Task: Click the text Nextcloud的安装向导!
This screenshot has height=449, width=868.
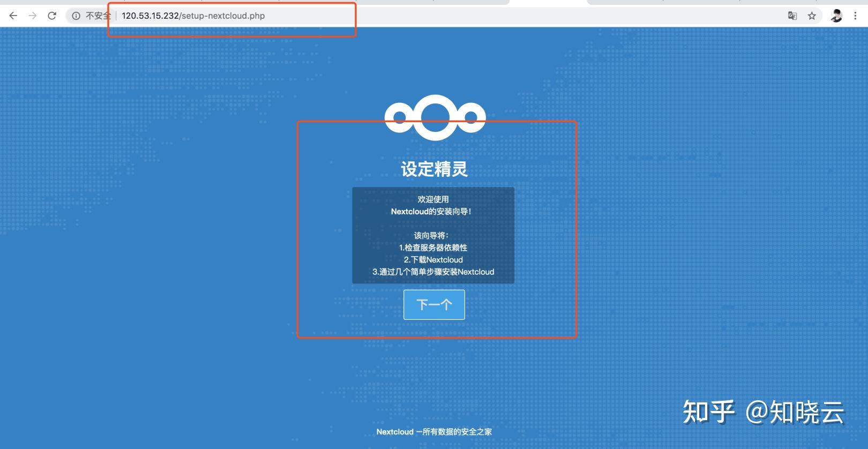Action: [x=431, y=211]
